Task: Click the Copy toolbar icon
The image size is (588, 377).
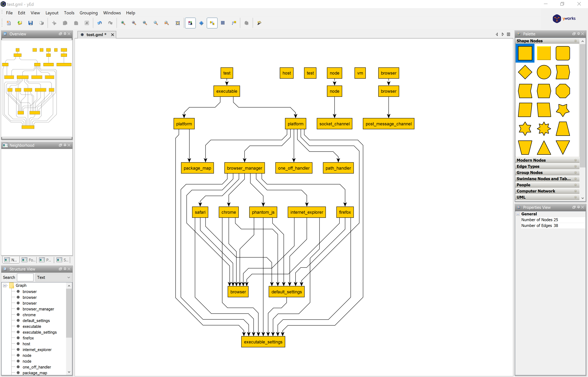Action: (x=65, y=23)
